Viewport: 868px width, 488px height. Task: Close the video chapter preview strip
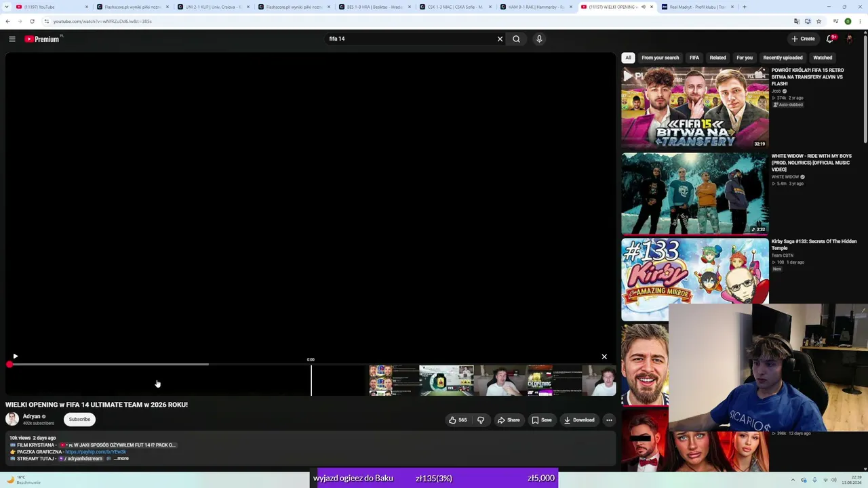(x=604, y=357)
